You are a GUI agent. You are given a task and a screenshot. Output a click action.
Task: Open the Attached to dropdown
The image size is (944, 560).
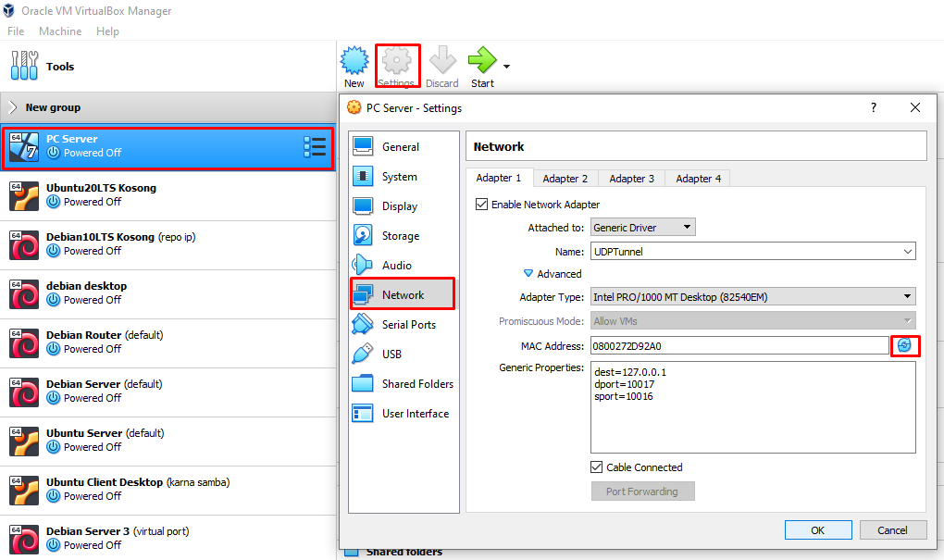(642, 227)
